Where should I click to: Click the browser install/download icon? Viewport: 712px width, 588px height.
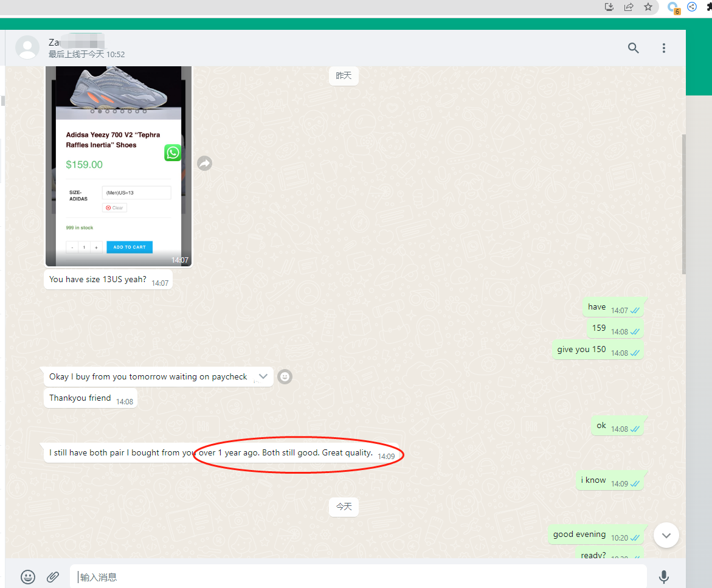[x=609, y=7]
